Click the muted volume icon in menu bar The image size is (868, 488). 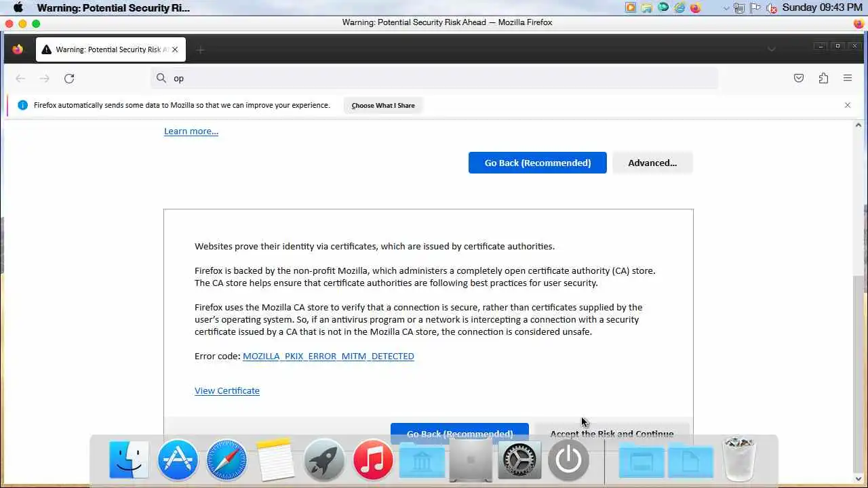(x=772, y=8)
